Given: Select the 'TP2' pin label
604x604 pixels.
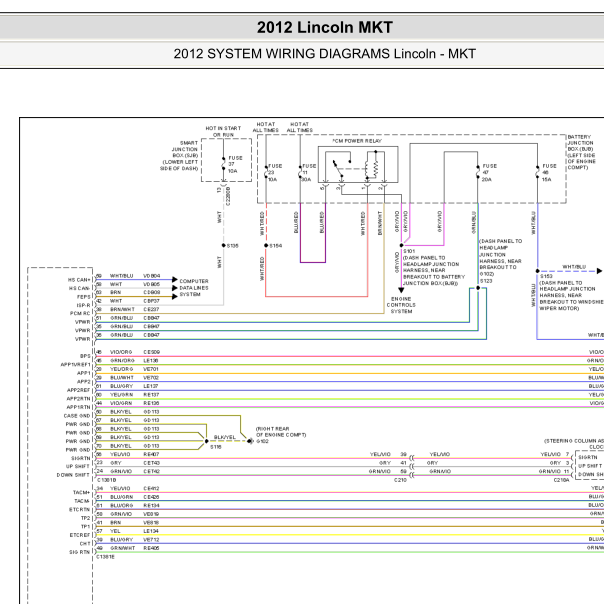Looking at the screenshot, I should (86, 518).
